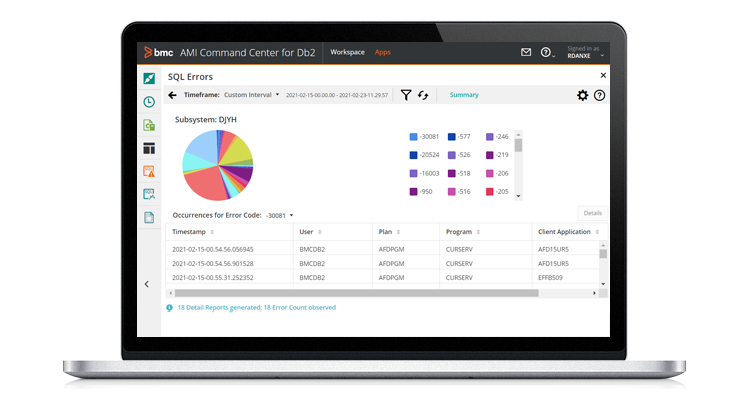This screenshot has height=400, width=750.
Task: Click the back arrow beside Timeframe
Action: (x=172, y=95)
